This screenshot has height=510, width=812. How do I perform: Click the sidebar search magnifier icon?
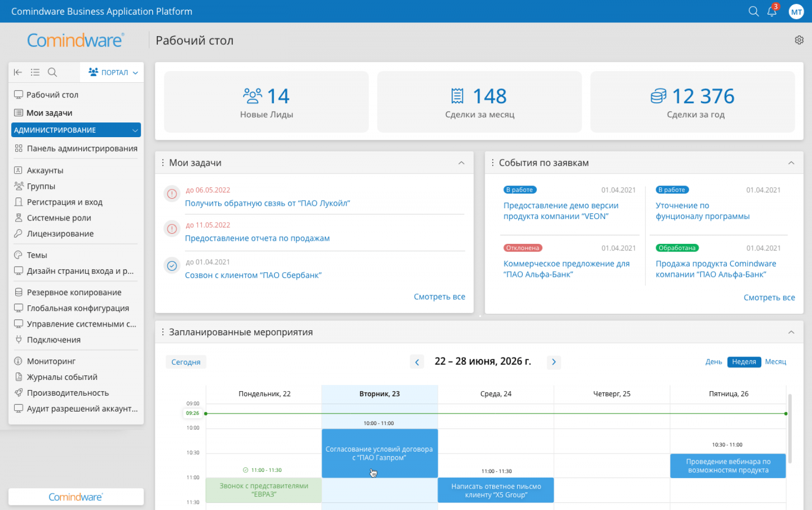coord(52,72)
